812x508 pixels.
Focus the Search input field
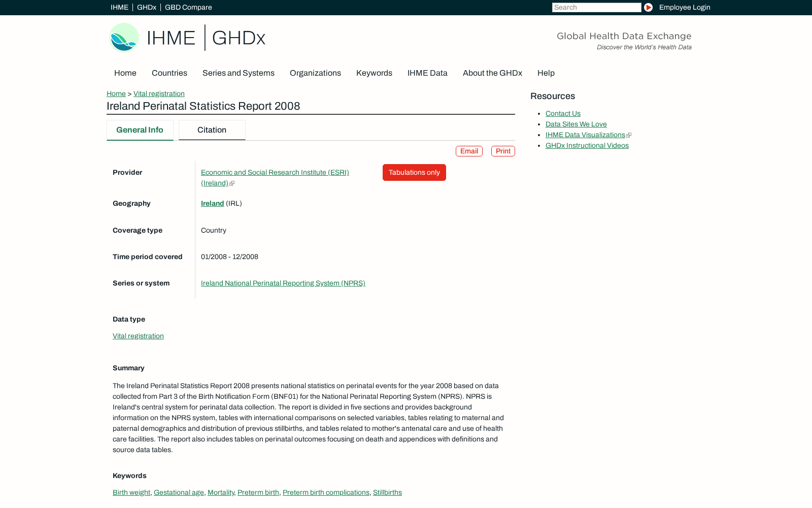pos(596,7)
